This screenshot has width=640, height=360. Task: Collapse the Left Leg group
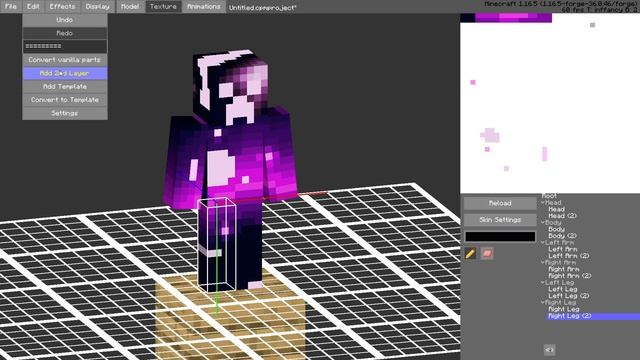click(x=543, y=282)
